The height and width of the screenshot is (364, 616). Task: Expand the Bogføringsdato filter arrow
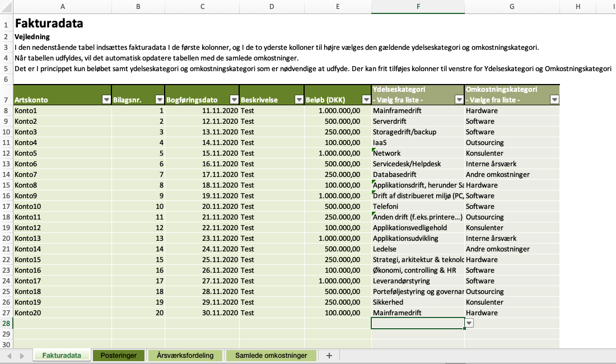point(234,100)
